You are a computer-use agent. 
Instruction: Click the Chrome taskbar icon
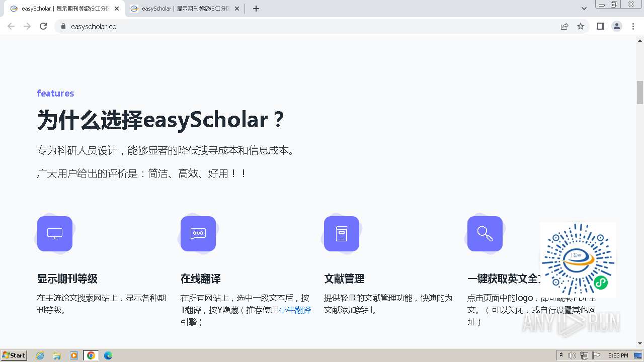[91, 355]
